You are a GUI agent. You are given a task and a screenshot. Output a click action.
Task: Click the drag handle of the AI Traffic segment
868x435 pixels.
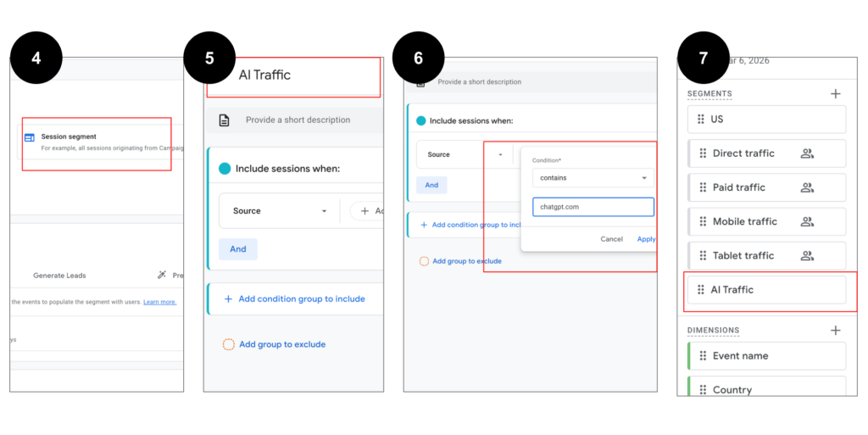coord(701,290)
